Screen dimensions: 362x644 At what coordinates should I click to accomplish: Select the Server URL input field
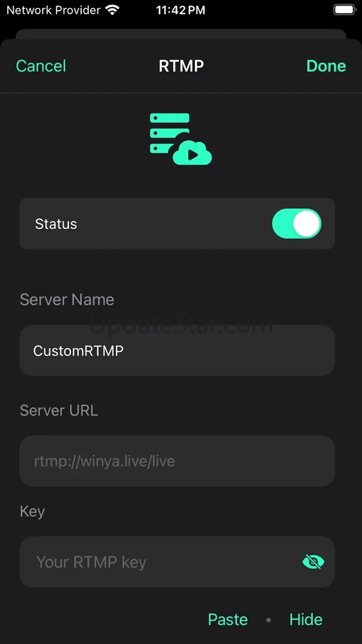pos(177,461)
